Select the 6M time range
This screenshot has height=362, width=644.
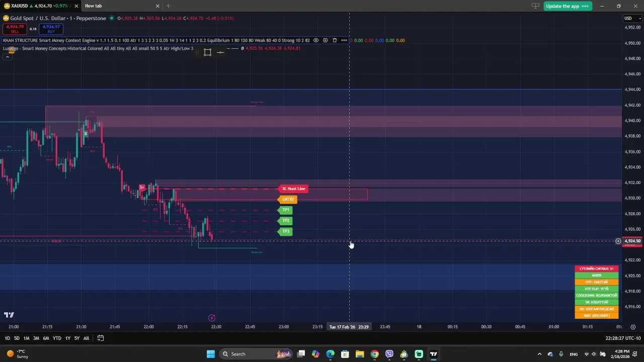pos(46,338)
